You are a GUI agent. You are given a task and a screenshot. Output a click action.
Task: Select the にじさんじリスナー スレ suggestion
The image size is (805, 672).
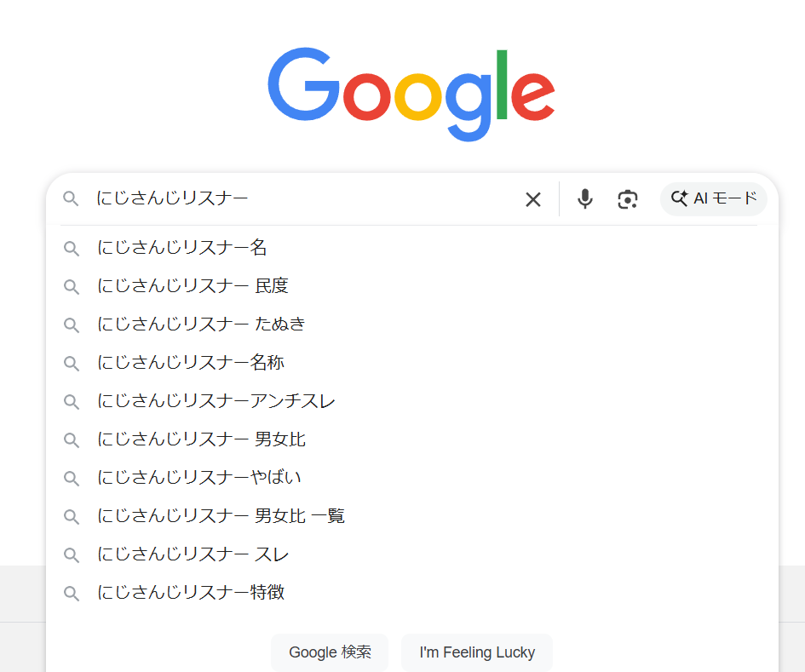[x=193, y=554]
